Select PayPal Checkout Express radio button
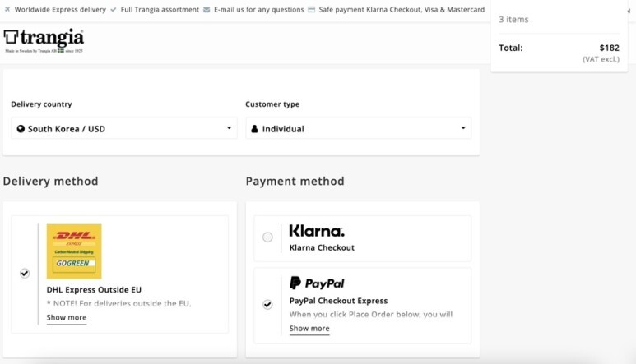The width and height of the screenshot is (636, 364). [x=267, y=304]
